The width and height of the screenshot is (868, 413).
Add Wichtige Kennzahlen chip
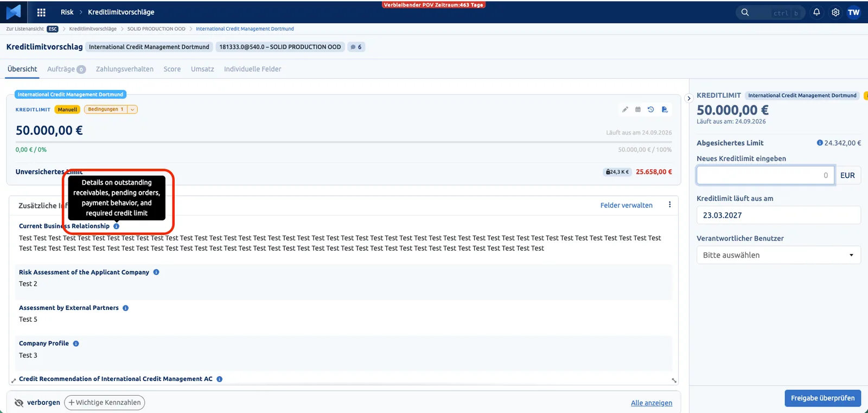[x=105, y=403]
